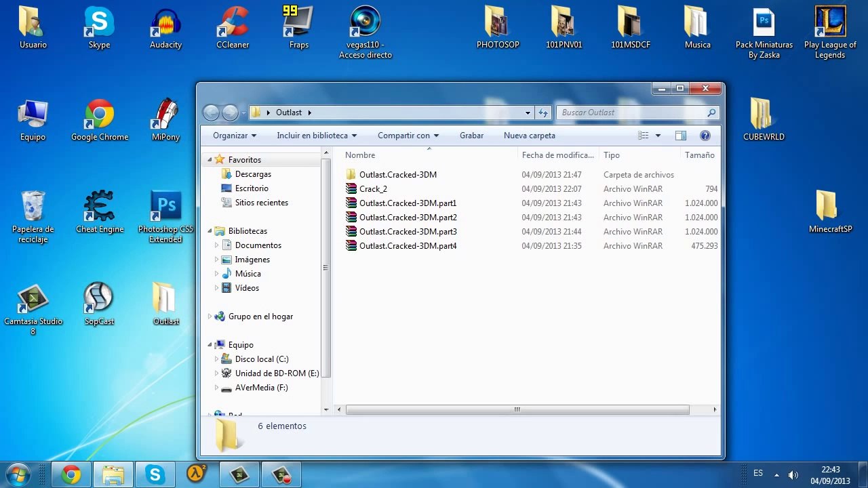The width and height of the screenshot is (868, 488).
Task: Open Audacity desktop shortcut
Action: (x=165, y=28)
